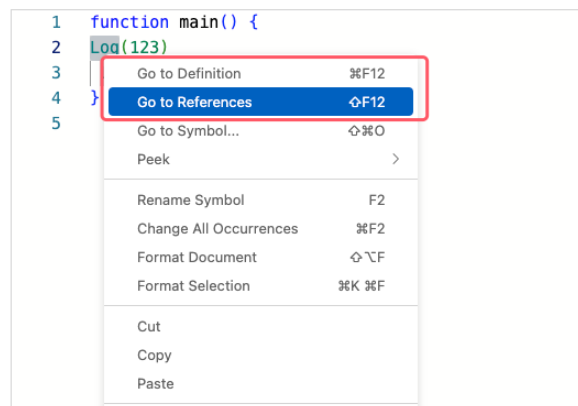Run Format Document command
578x406 pixels.
coord(261,257)
